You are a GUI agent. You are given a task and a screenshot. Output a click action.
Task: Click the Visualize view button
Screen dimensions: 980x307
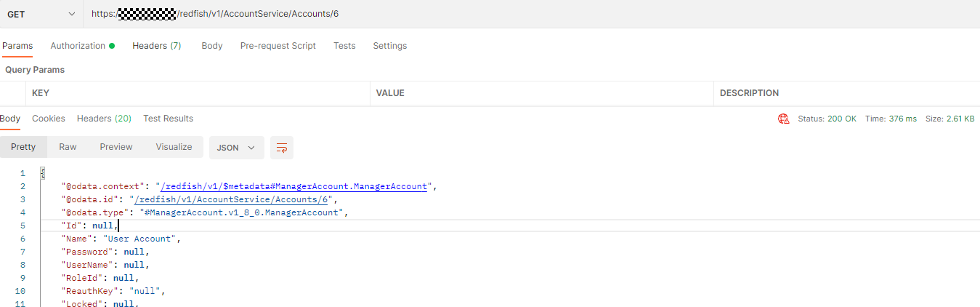coord(174,147)
